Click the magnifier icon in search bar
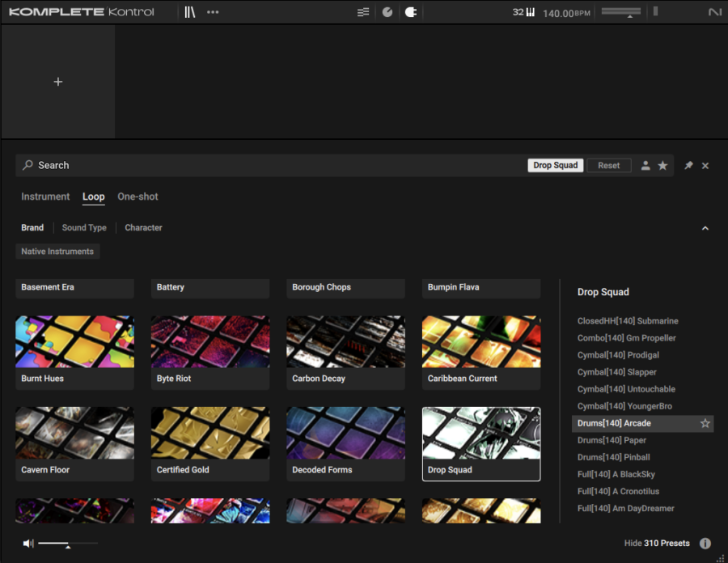The image size is (728, 563). [28, 165]
